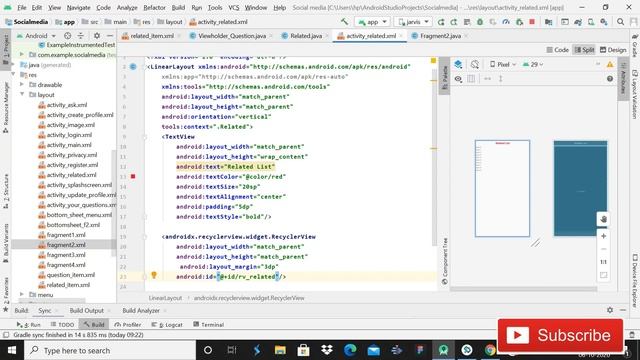Collapse all in Project panel toolbar
Viewport: 640px width, 360px height.
(80, 36)
